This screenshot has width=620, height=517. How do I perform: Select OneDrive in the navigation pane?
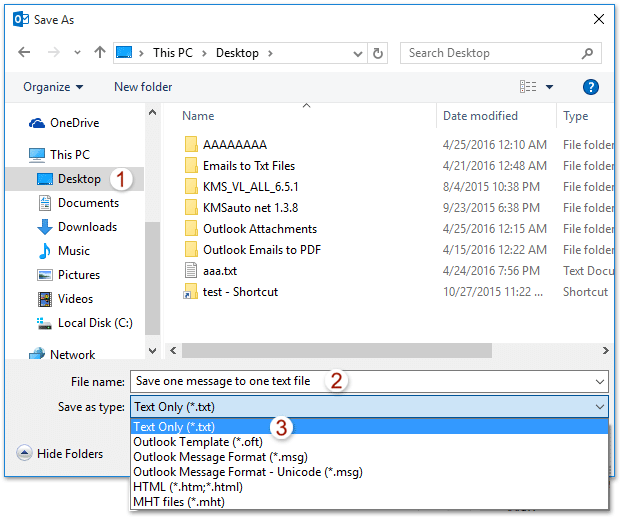[x=72, y=123]
